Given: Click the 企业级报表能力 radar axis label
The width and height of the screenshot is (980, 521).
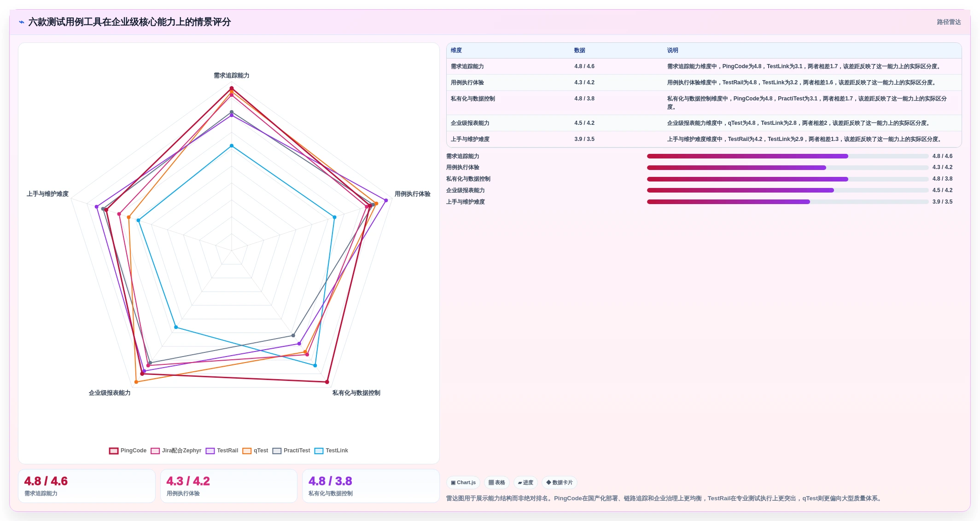Looking at the screenshot, I should tap(110, 393).
